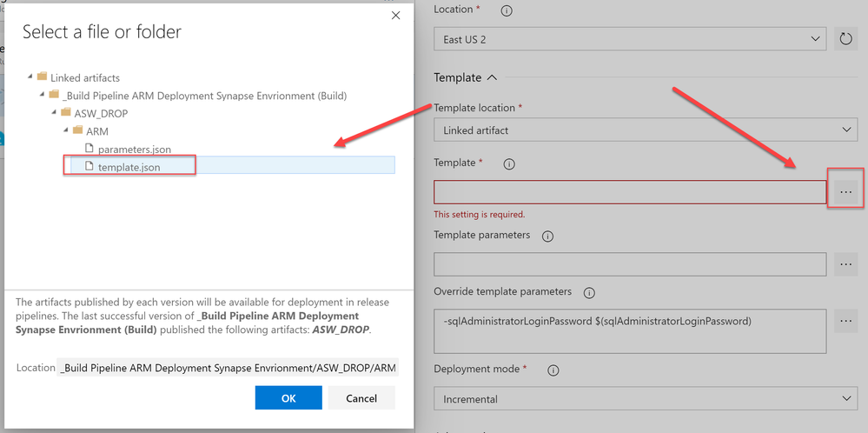This screenshot has width=868, height=433.
Task: Click the info icon beside Location label
Action: tap(507, 10)
